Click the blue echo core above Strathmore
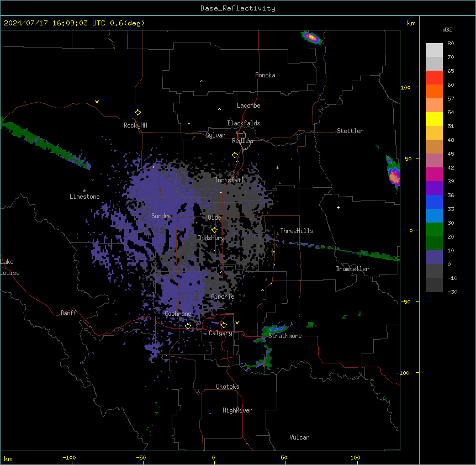The image size is (476, 465). click(276, 329)
